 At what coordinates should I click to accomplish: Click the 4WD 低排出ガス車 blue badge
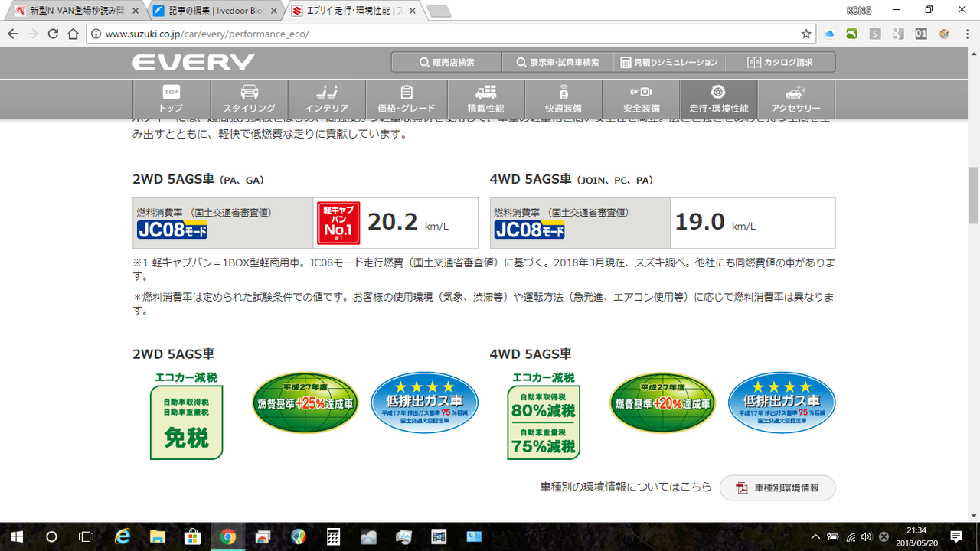pos(782,403)
